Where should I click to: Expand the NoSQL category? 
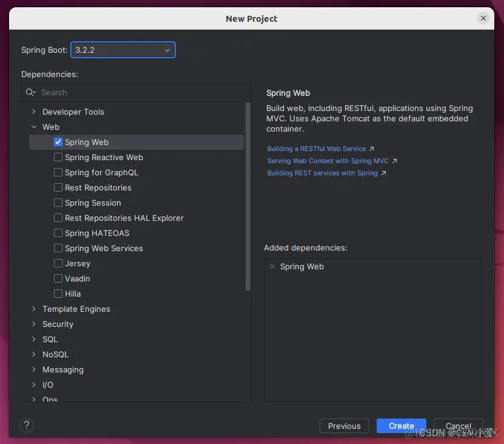click(34, 354)
